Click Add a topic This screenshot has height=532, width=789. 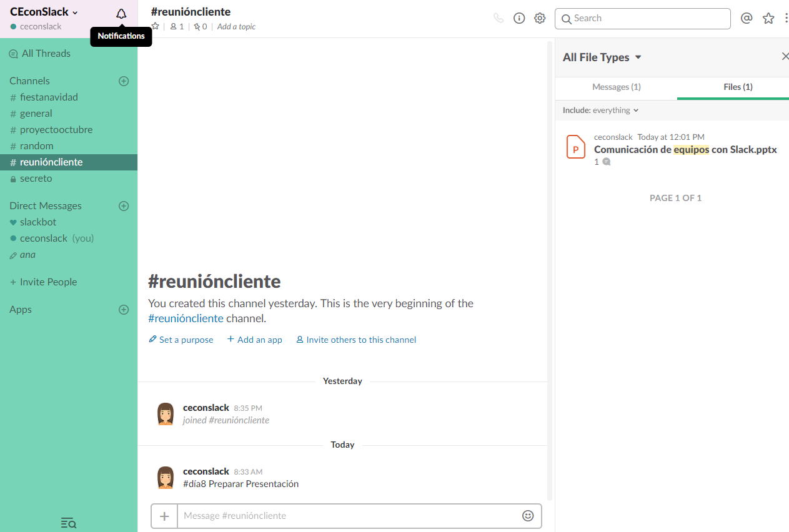tap(236, 26)
